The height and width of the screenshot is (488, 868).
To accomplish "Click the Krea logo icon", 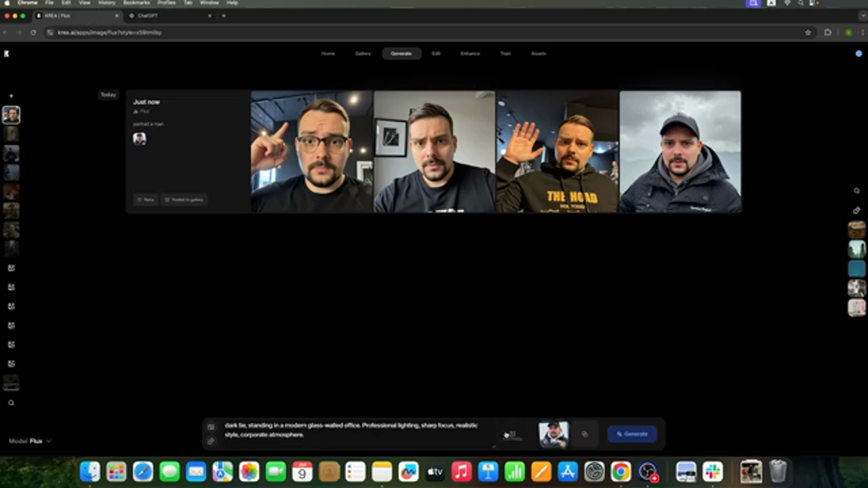I will (x=7, y=54).
